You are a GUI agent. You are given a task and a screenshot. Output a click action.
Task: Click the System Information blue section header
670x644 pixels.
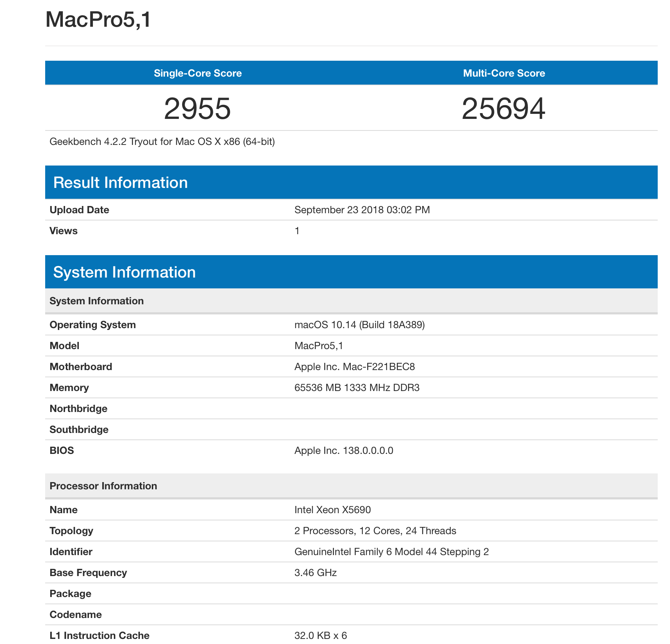pos(351,272)
